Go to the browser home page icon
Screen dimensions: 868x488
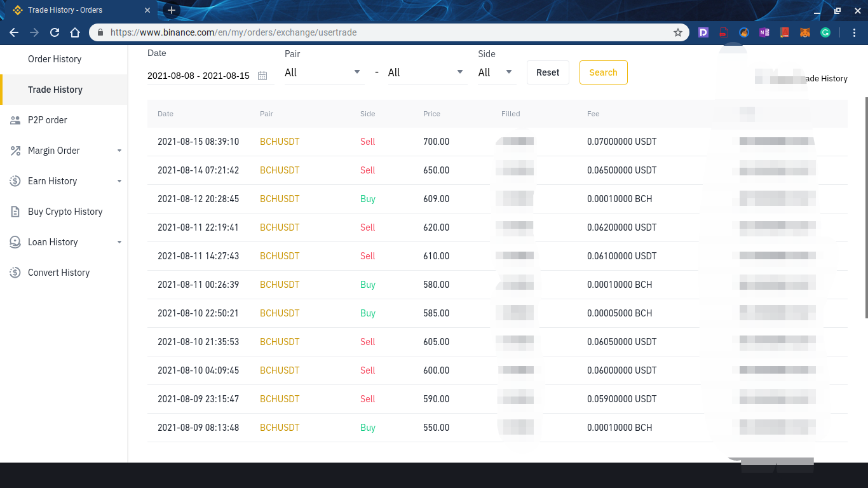coord(75,32)
